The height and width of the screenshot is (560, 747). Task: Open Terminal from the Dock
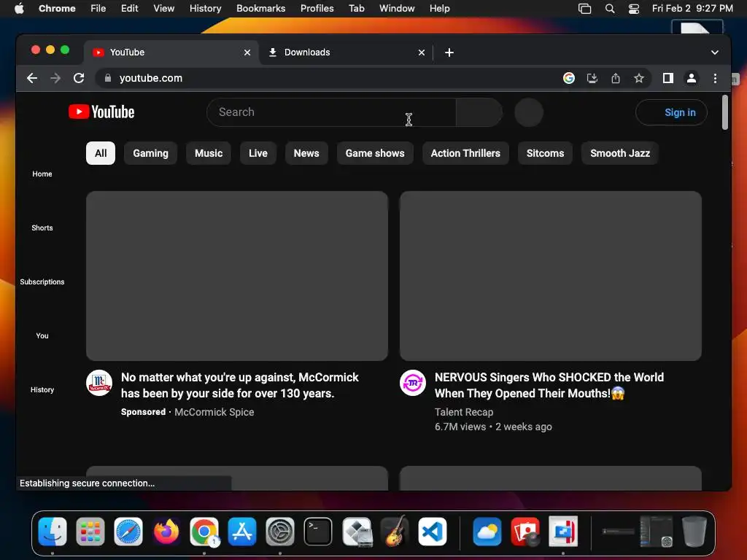(x=318, y=532)
